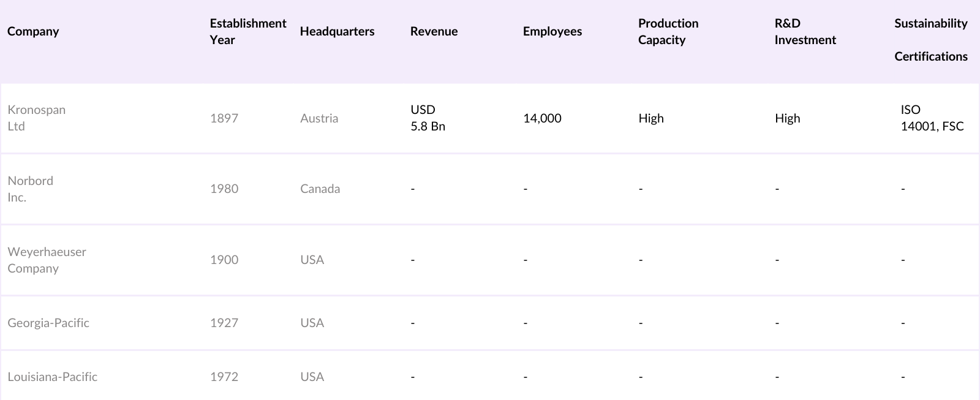Click Canada in the Norbord row
The width and height of the screenshot is (980, 400).
pos(320,189)
